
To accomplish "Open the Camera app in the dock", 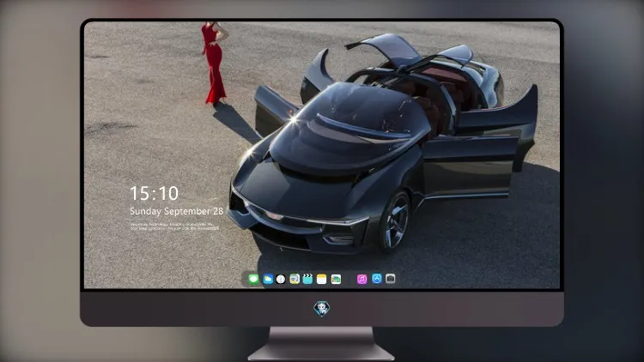I will point(390,279).
